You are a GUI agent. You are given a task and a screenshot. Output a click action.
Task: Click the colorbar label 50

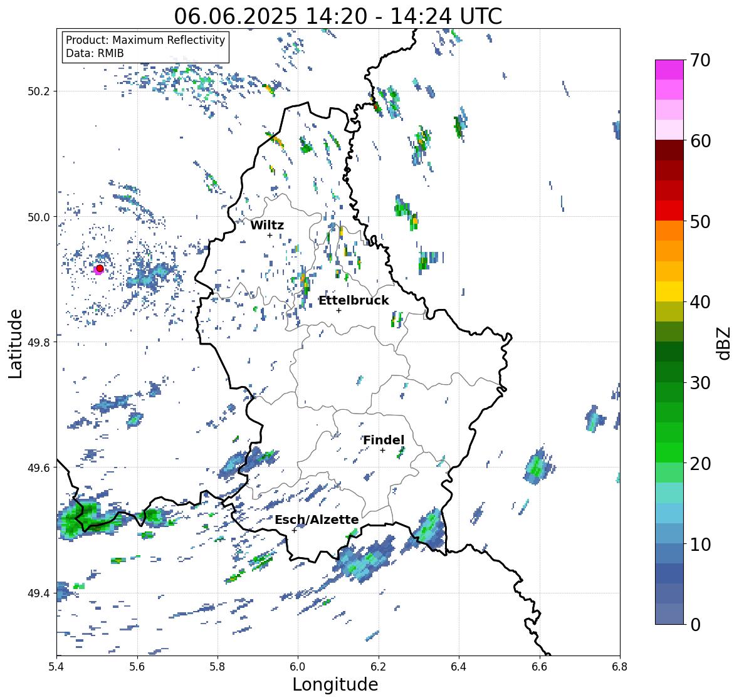coord(700,222)
